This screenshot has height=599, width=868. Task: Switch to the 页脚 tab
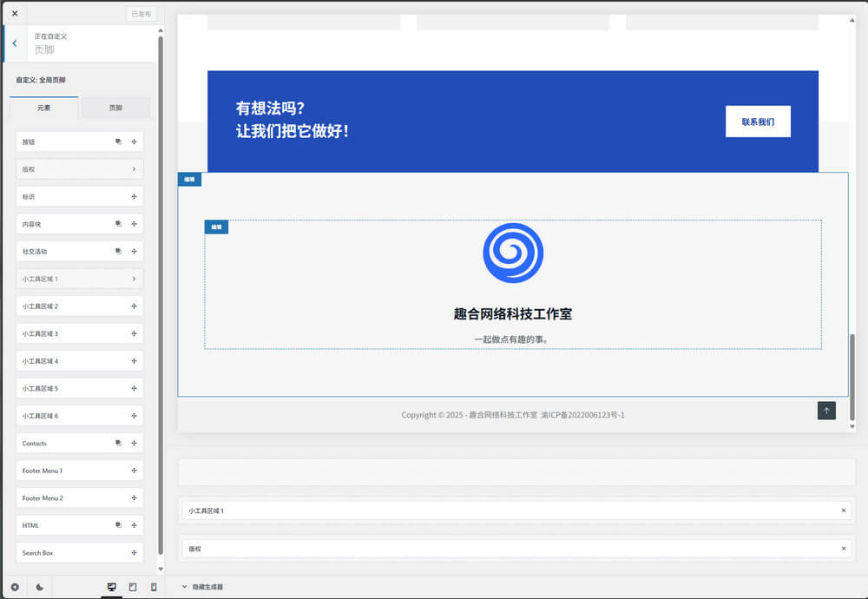tap(115, 108)
